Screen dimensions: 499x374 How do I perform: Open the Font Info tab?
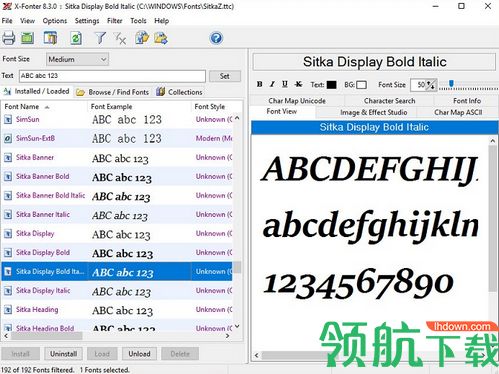pos(467,101)
